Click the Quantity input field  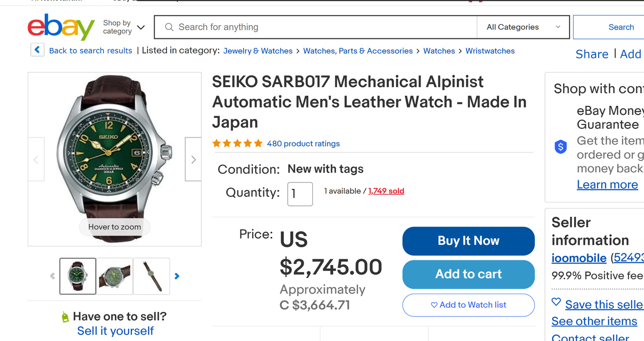300,194
